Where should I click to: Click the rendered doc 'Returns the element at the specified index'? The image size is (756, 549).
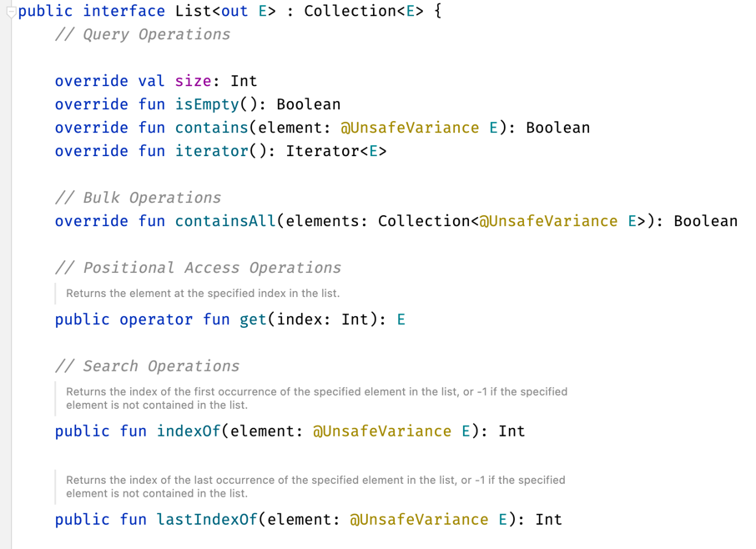point(203,294)
